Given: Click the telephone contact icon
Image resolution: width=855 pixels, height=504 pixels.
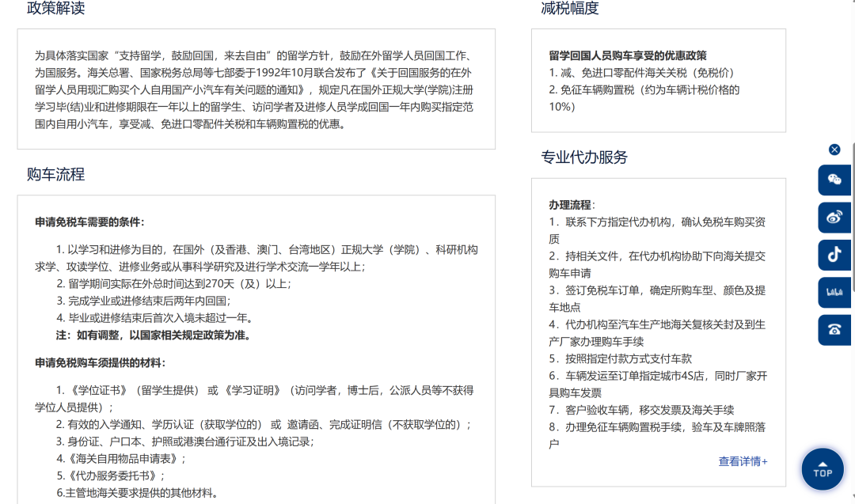Looking at the screenshot, I should 834,330.
